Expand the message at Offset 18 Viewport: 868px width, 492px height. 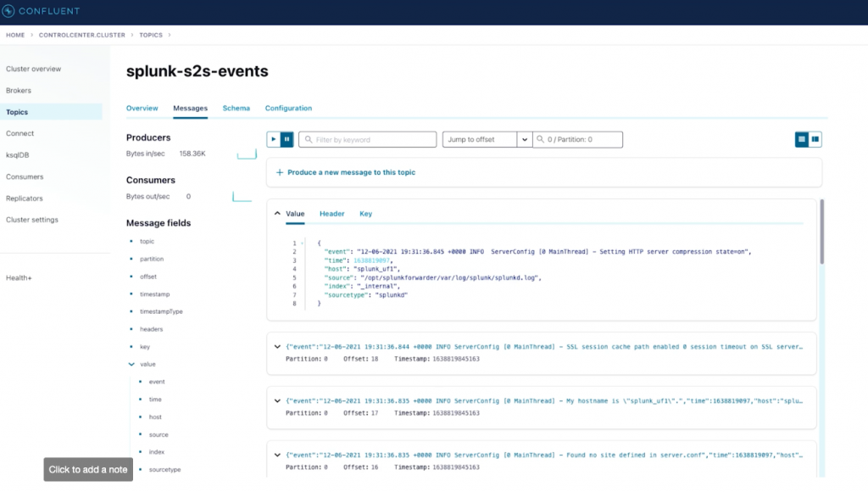click(277, 346)
